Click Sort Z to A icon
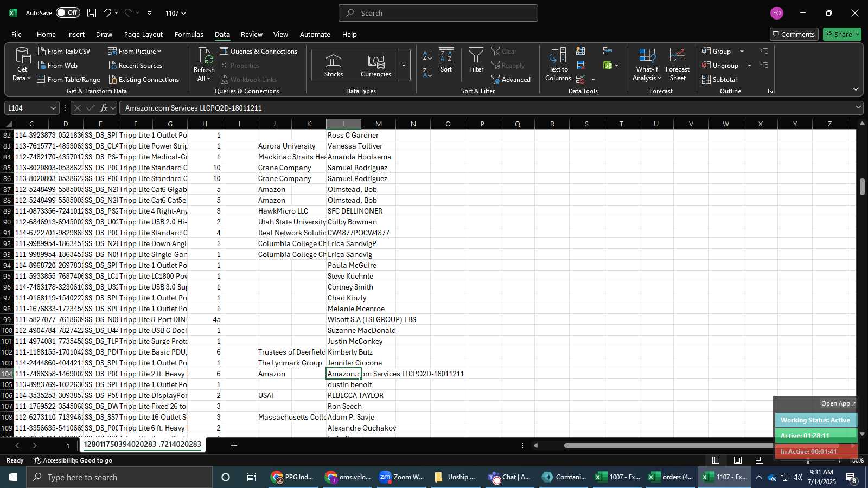 click(427, 73)
